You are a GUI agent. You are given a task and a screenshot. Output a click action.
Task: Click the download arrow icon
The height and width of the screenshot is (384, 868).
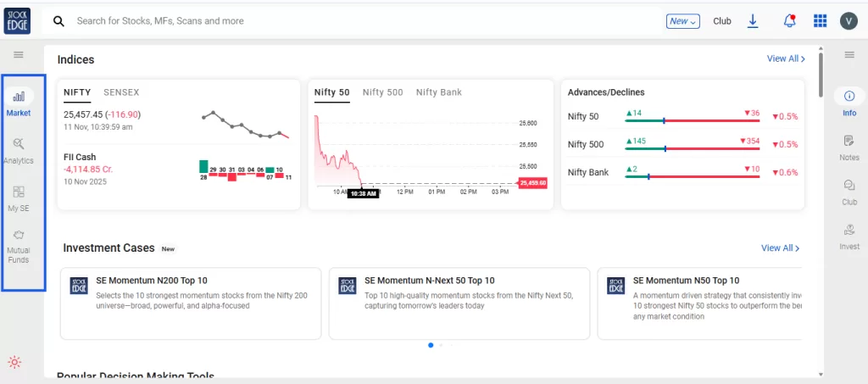753,21
